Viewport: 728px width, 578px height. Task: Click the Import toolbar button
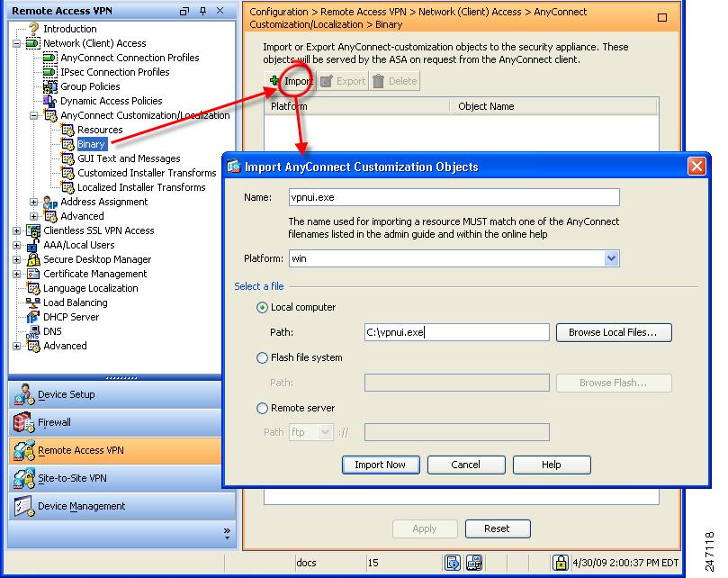290,81
